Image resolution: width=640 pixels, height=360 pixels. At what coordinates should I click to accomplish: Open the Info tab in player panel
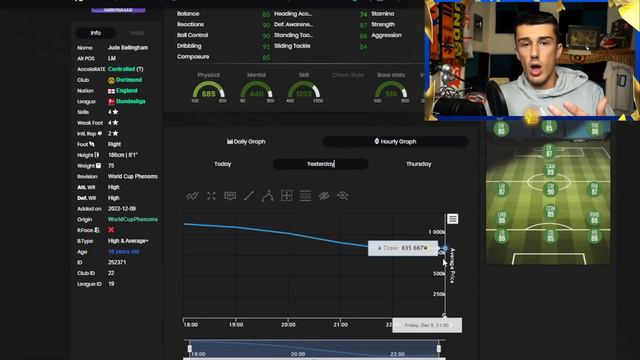pos(96,33)
